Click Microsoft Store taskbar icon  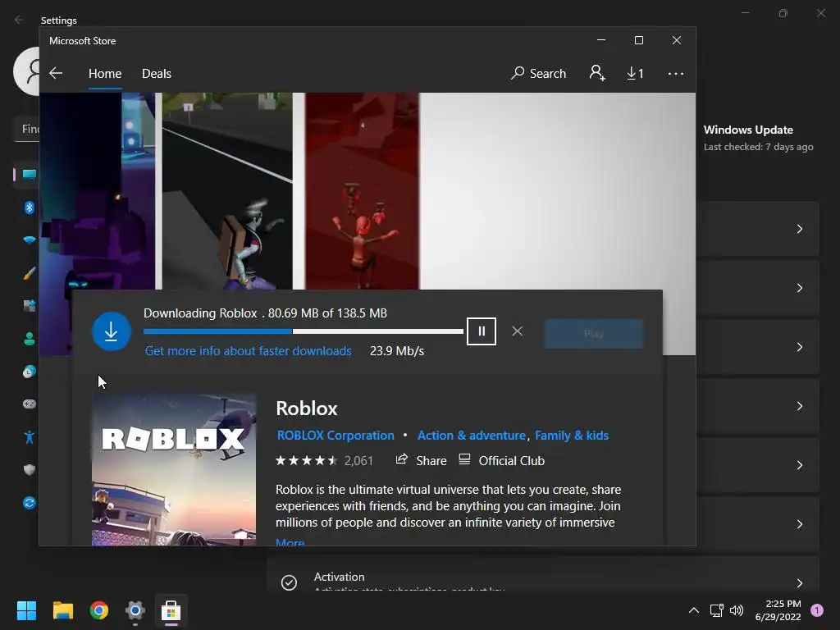171,610
